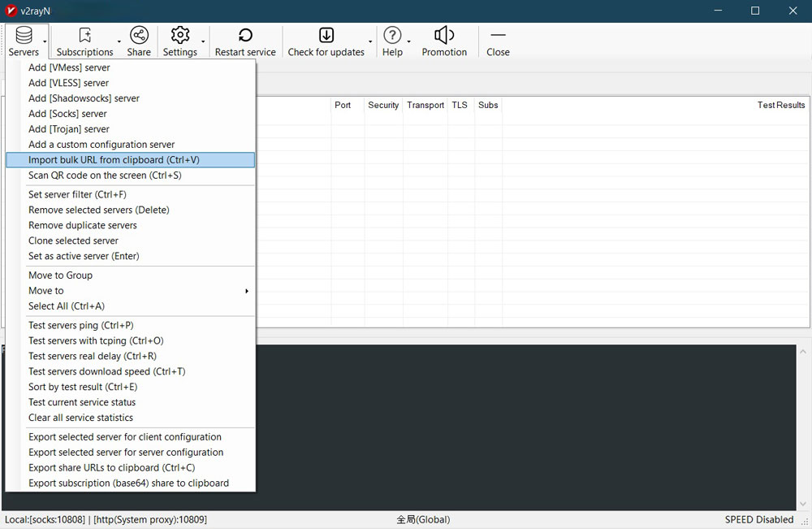Open the Help question mark icon
The image size is (812, 529).
[392, 35]
